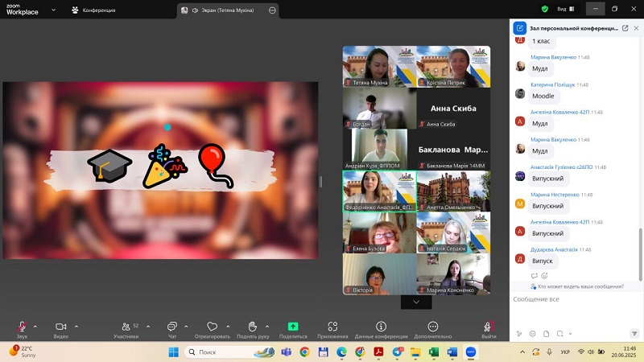
Task: Leave the meeting with the Выйти button
Action: pyautogui.click(x=489, y=330)
